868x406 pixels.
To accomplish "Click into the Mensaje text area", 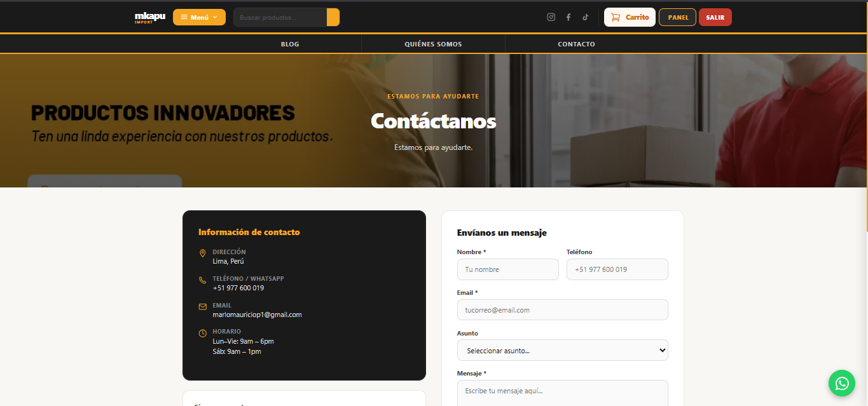I will click(562, 393).
